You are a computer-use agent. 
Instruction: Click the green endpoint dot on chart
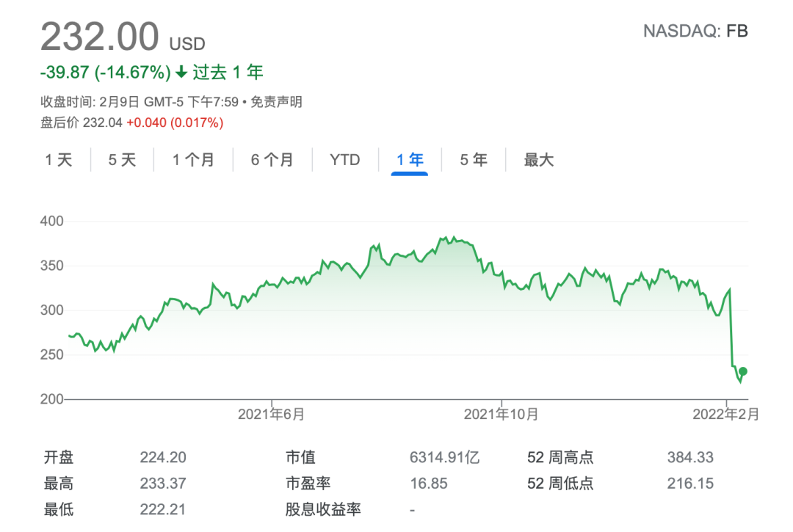(x=743, y=371)
